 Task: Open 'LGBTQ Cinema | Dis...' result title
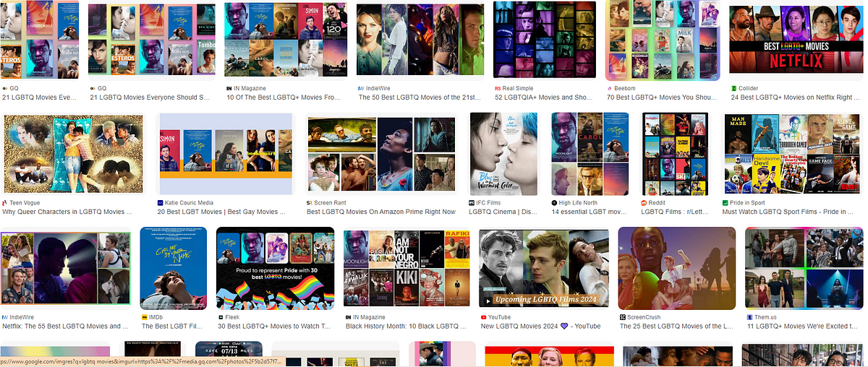(x=503, y=212)
